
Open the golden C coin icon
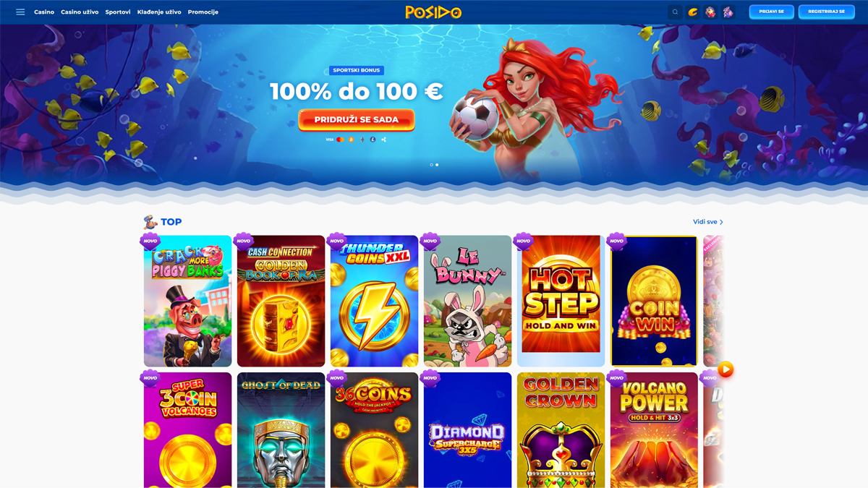tap(693, 12)
